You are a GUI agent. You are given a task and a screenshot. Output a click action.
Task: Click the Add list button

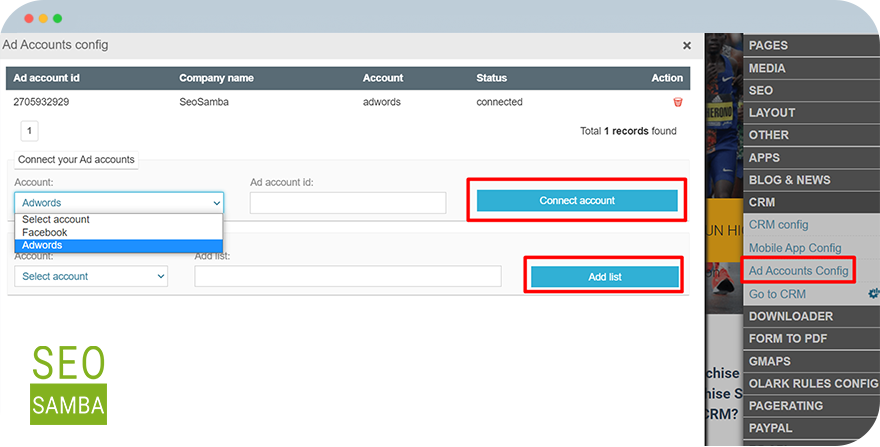coord(605,277)
